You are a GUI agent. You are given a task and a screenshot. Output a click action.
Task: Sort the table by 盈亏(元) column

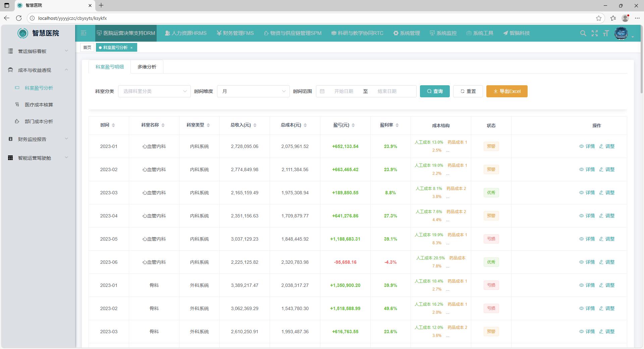coord(353,125)
